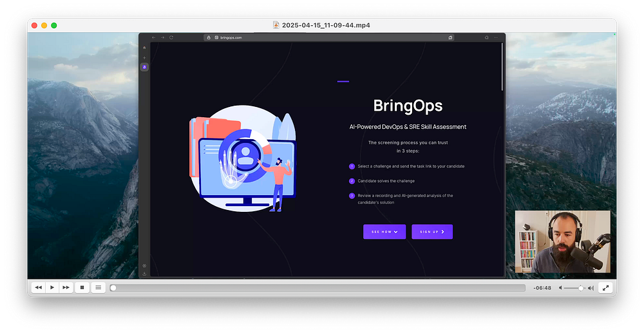The width and height of the screenshot is (644, 333).
Task: Click the number 3 step badge
Action: tap(352, 196)
